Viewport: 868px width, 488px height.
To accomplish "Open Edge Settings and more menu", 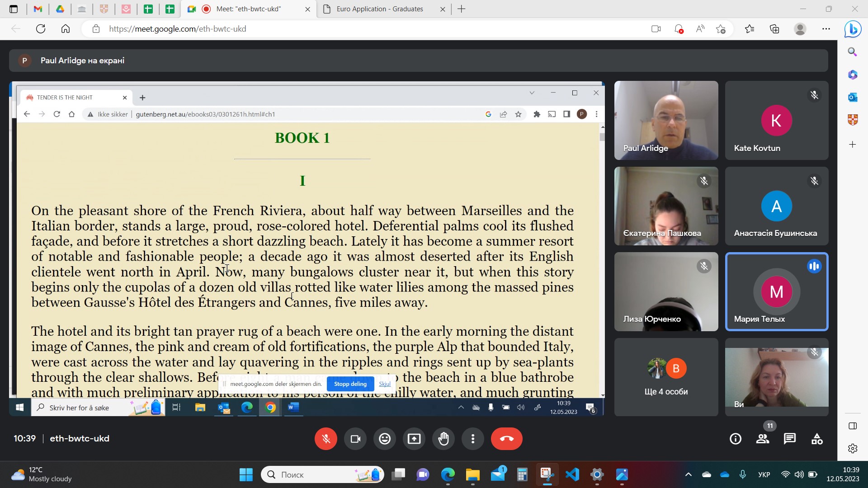I will [x=826, y=29].
